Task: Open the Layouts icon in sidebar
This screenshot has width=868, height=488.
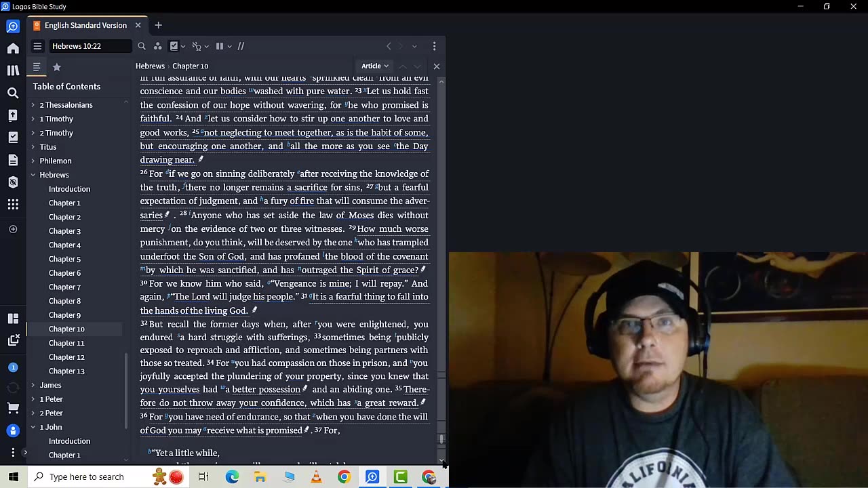Action: (x=13, y=319)
